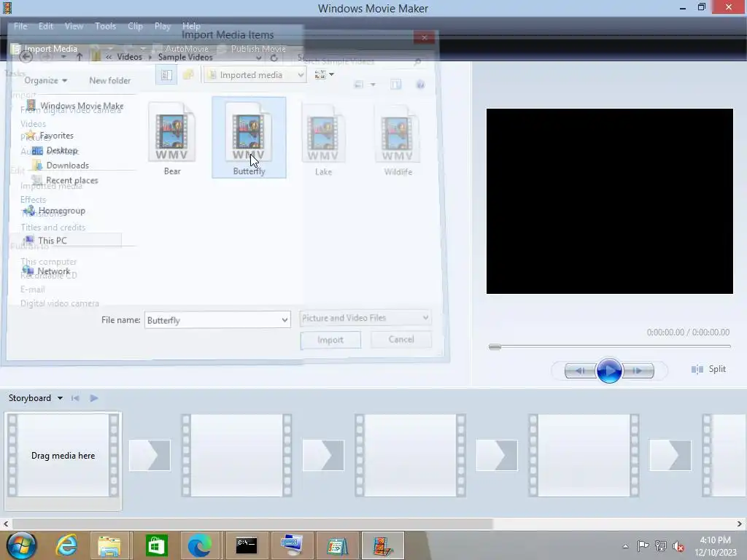
Task: Open File Explorer from the taskbar
Action: coord(109,545)
